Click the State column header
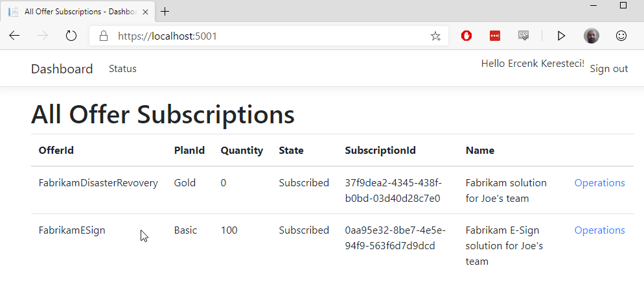The image size is (644, 281). click(x=291, y=150)
